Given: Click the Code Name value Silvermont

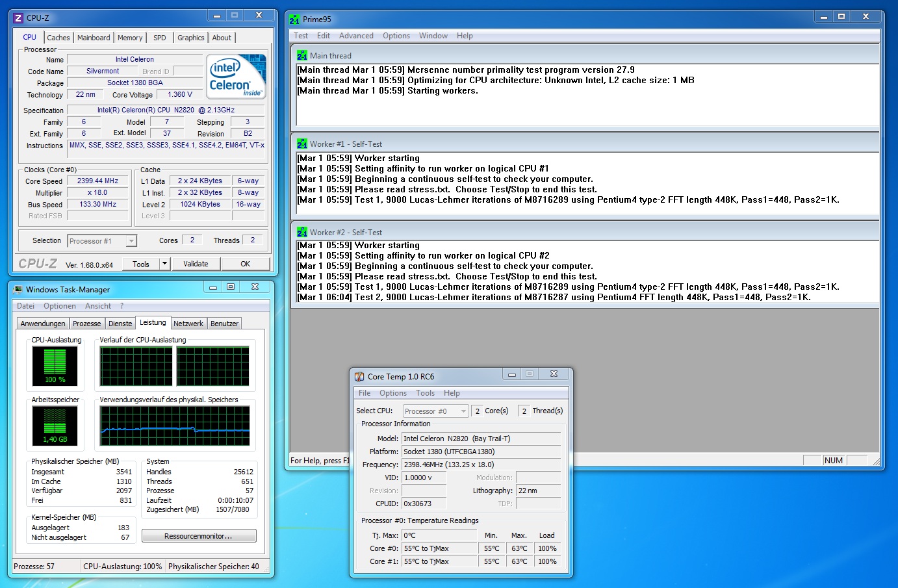Looking at the screenshot, I should click(x=103, y=71).
